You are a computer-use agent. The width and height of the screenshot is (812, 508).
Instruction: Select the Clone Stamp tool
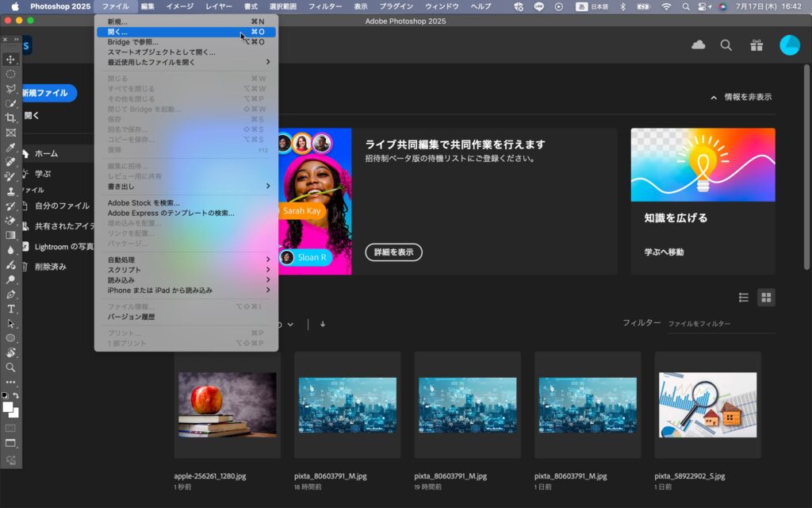coord(10,191)
